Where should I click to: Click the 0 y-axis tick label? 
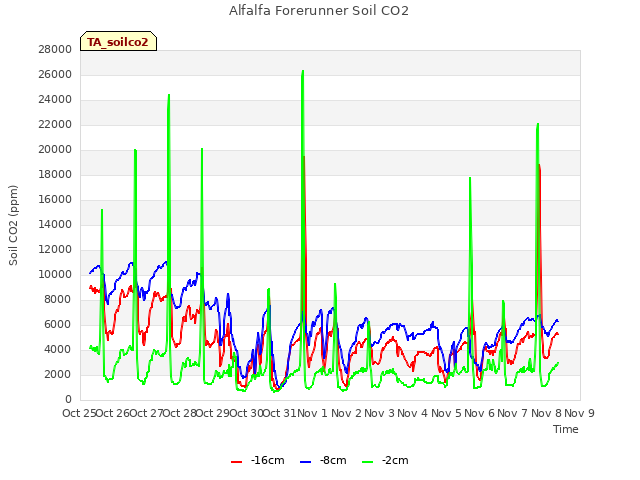click(68, 399)
